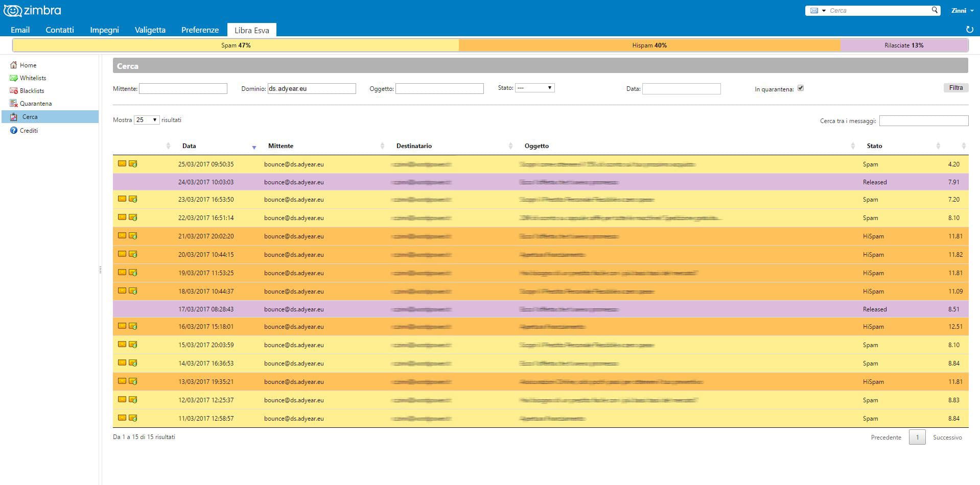The image size is (980, 485).
Task: Click plain envelope icon on 20/03/2017 10:44:15 row
Action: coord(122,254)
